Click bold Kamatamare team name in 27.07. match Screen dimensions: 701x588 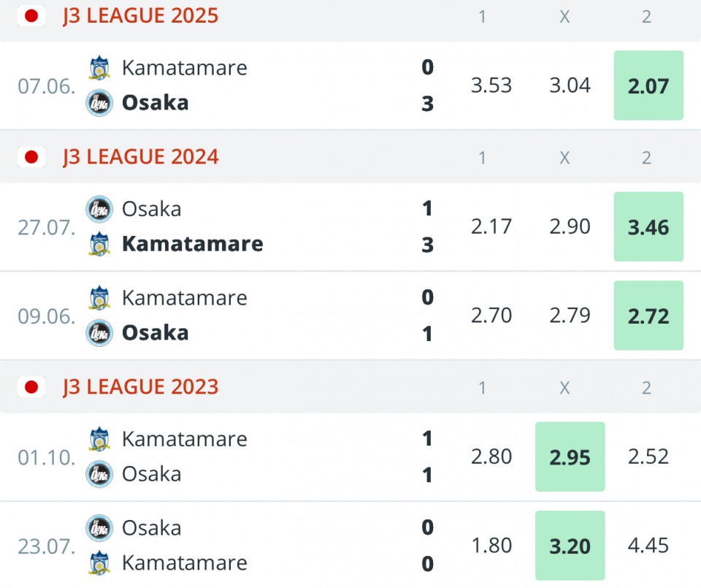point(192,244)
